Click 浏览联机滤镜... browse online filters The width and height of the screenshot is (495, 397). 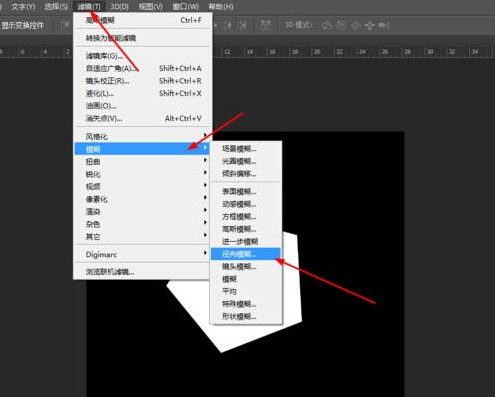pos(143,272)
